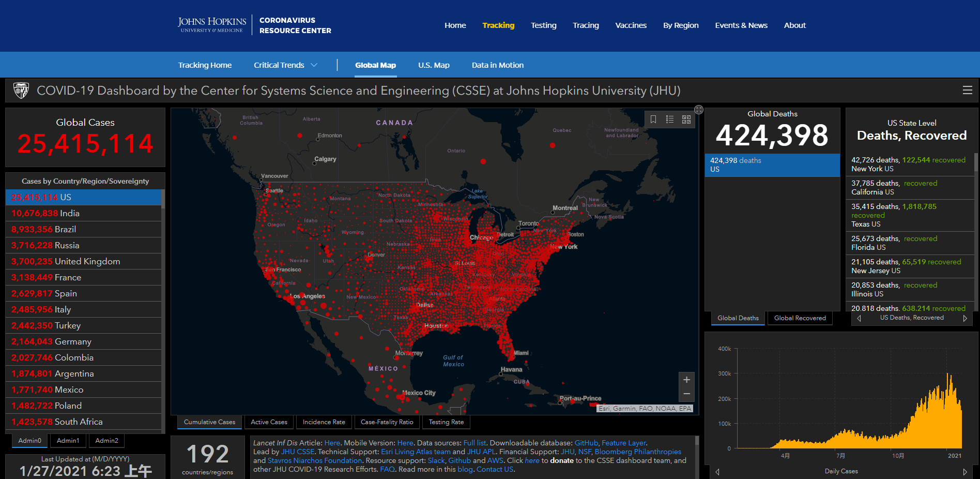Viewport: 980px width, 479px height.
Task: Open Events & News navigation item
Action: point(741,25)
